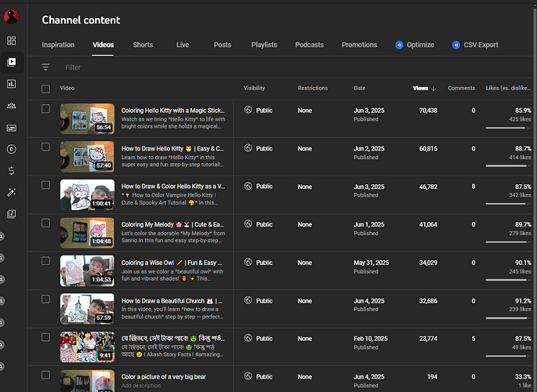This screenshot has height=392, width=537.
Task: Toggle the select-all videos checkbox
Action: click(45, 89)
